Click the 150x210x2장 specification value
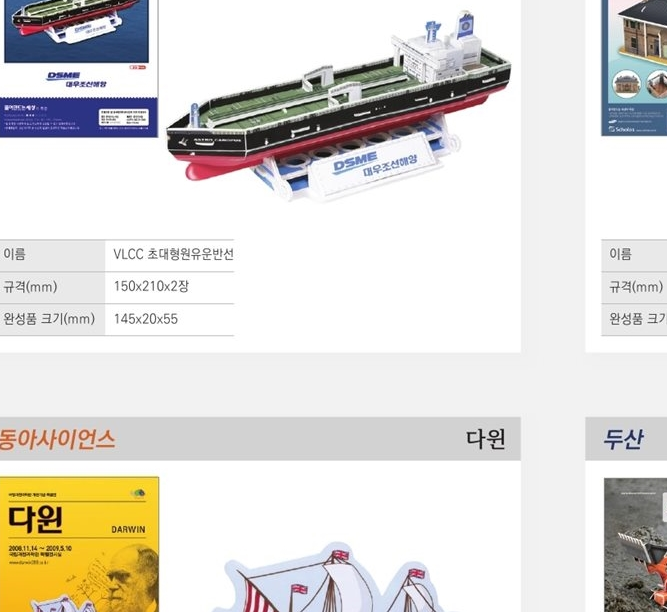The height and width of the screenshot is (612, 667). 151,286
